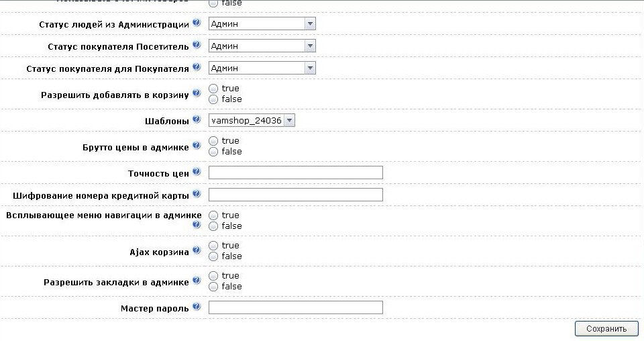Select false for Брутто цены в админке
Screen dimensions: 644x341
[x=213, y=152]
